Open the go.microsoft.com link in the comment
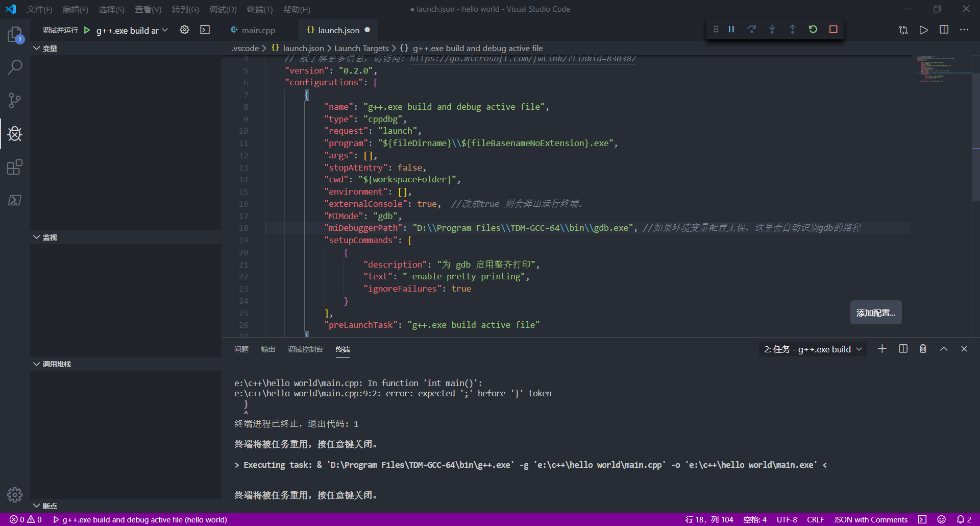 (523, 59)
